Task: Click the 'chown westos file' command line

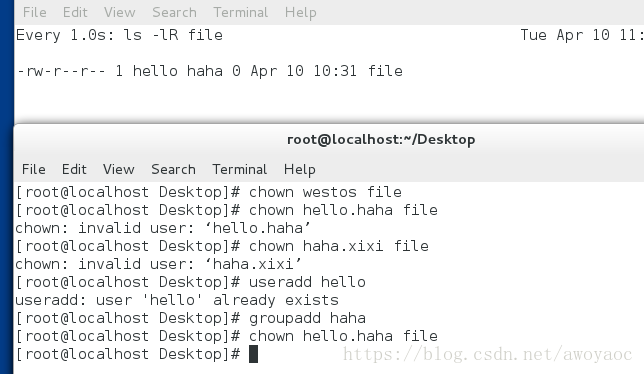Action: pyautogui.click(x=209, y=192)
